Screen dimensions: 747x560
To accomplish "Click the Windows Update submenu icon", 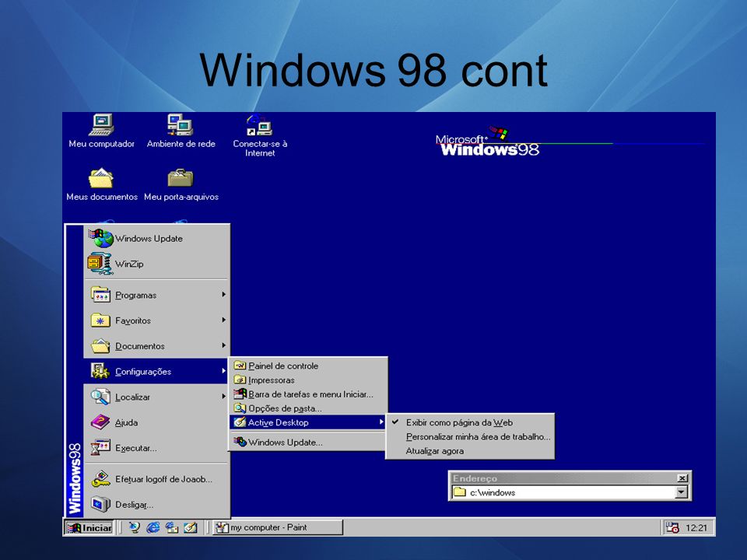I will [x=240, y=442].
